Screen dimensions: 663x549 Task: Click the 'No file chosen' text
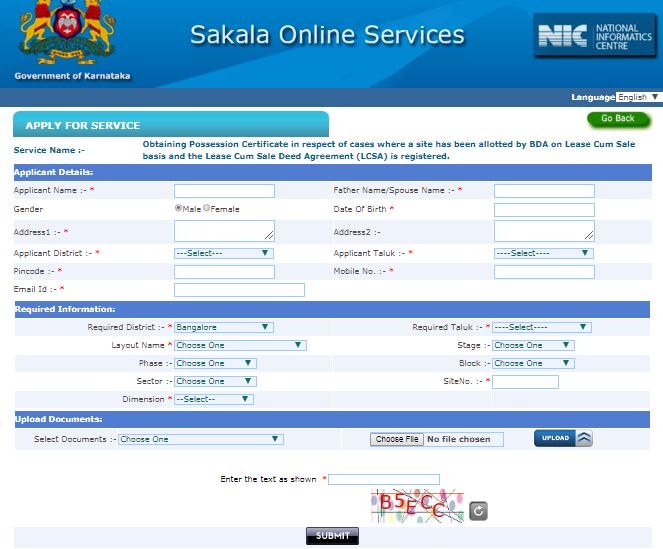(x=459, y=439)
